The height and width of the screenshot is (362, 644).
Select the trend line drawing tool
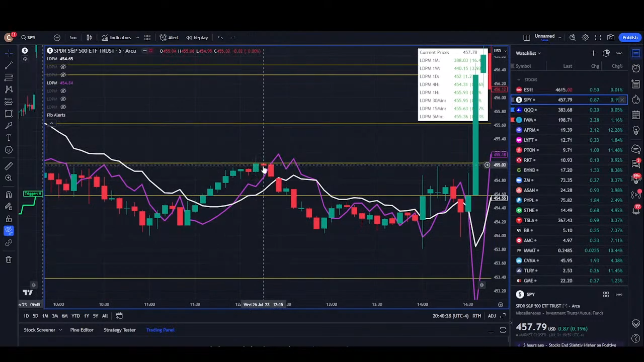pos(9,65)
